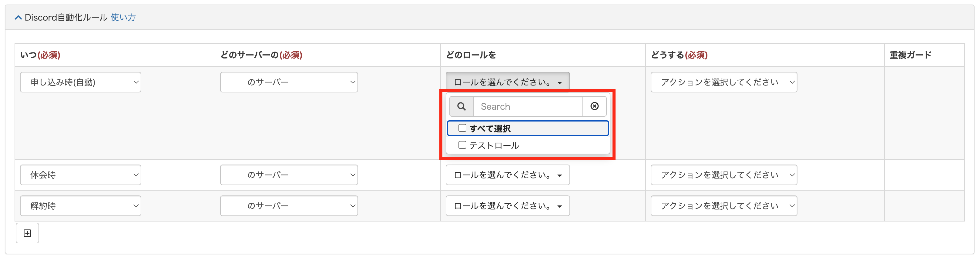Collapse the Discord自動化ルール panel chevron
Image resolution: width=980 pixels, height=260 pixels.
click(x=18, y=18)
